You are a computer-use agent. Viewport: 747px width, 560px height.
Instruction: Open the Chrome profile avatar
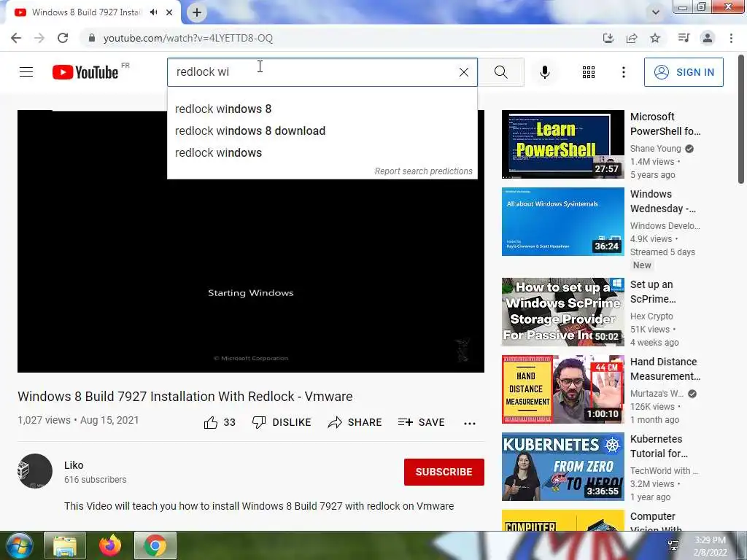(708, 38)
